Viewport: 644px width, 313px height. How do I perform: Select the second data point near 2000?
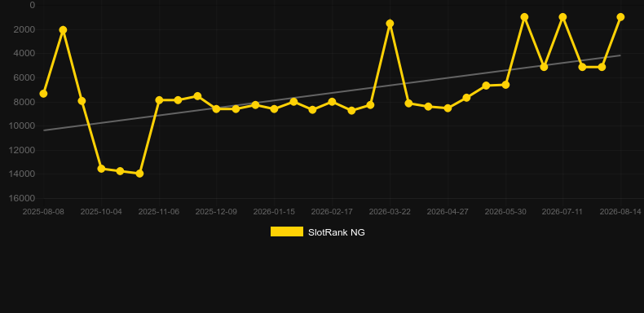point(63,29)
